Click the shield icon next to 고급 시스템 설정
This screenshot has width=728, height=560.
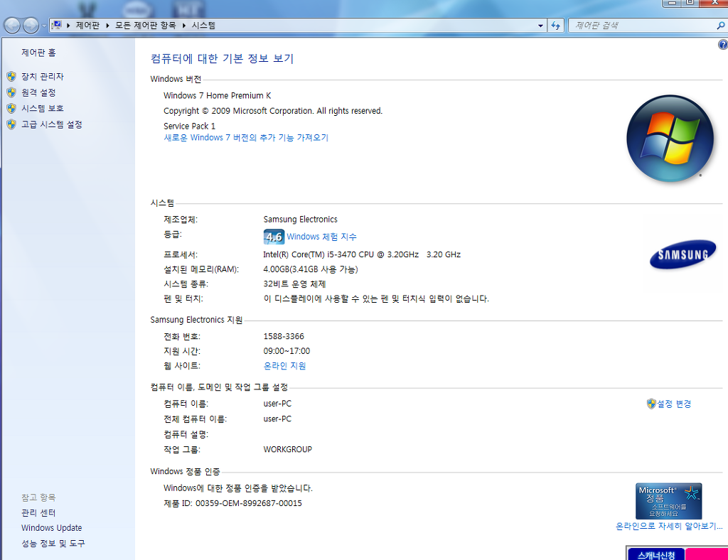point(11,124)
